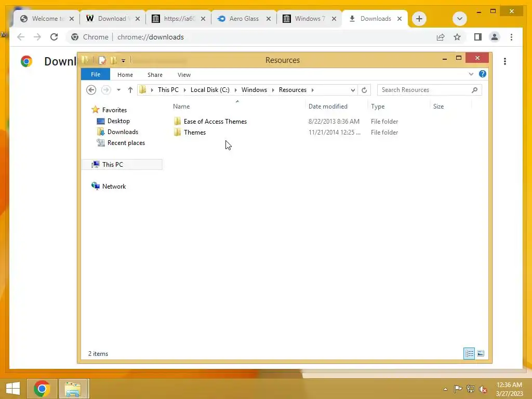The image size is (532, 399).
Task: Click This PC breadcrumb segment
Action: 168,90
